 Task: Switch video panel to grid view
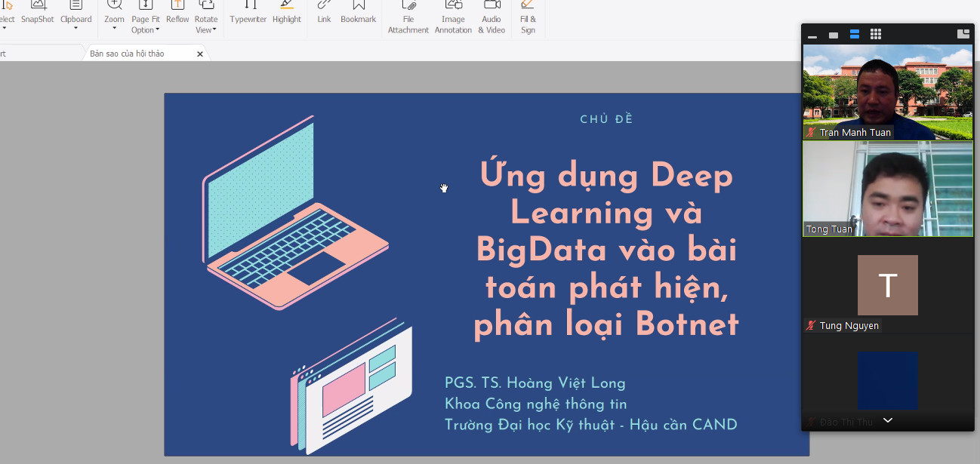tap(876, 35)
